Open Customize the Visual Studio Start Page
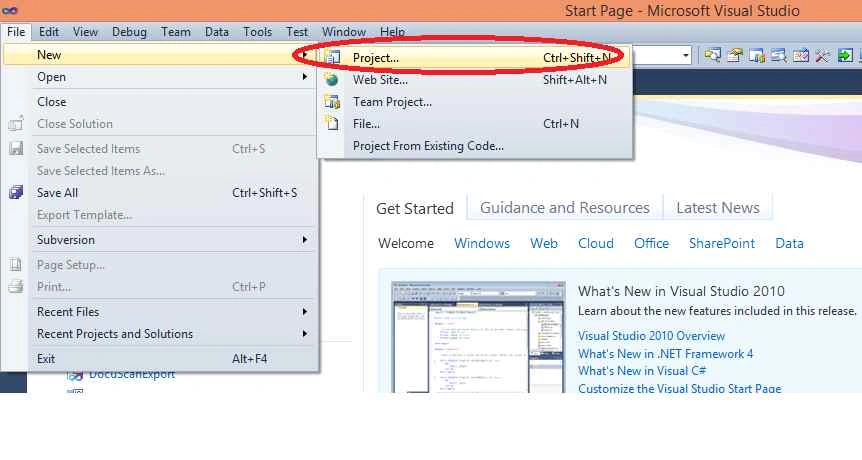 point(679,387)
